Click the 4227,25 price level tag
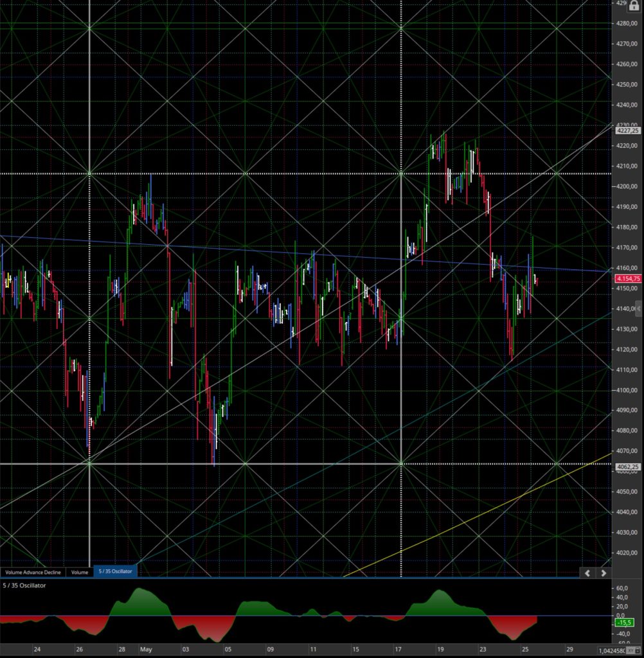The image size is (644, 658). coord(628,130)
